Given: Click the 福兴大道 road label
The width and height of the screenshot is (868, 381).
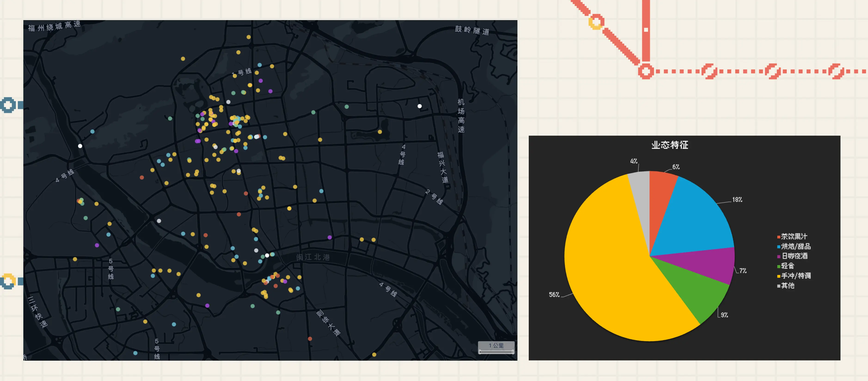Looking at the screenshot, I should click(x=443, y=167).
